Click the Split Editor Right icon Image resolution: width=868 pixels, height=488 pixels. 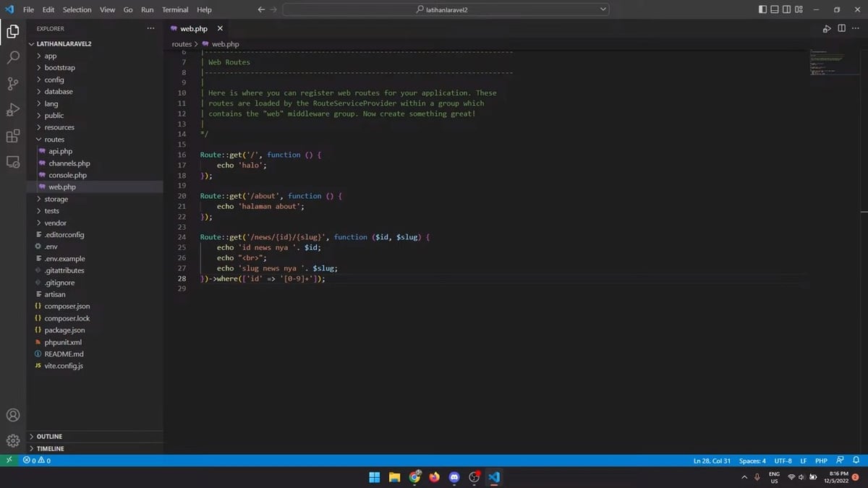pos(841,28)
